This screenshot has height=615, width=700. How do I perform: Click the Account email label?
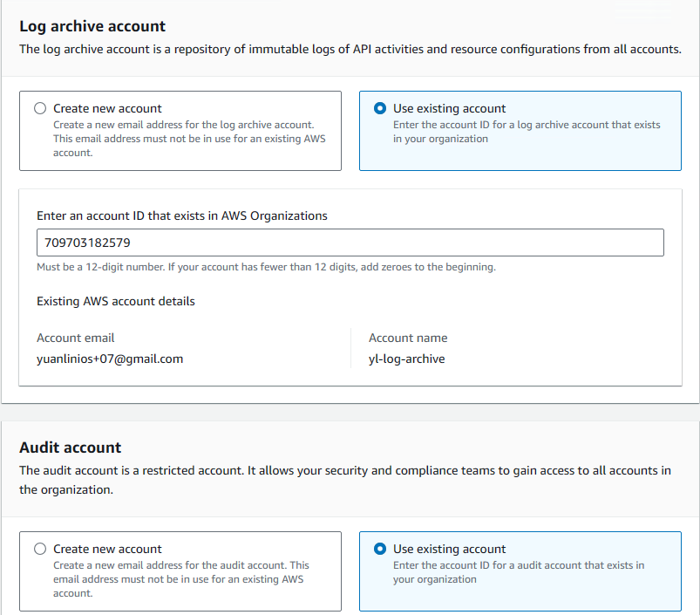76,338
